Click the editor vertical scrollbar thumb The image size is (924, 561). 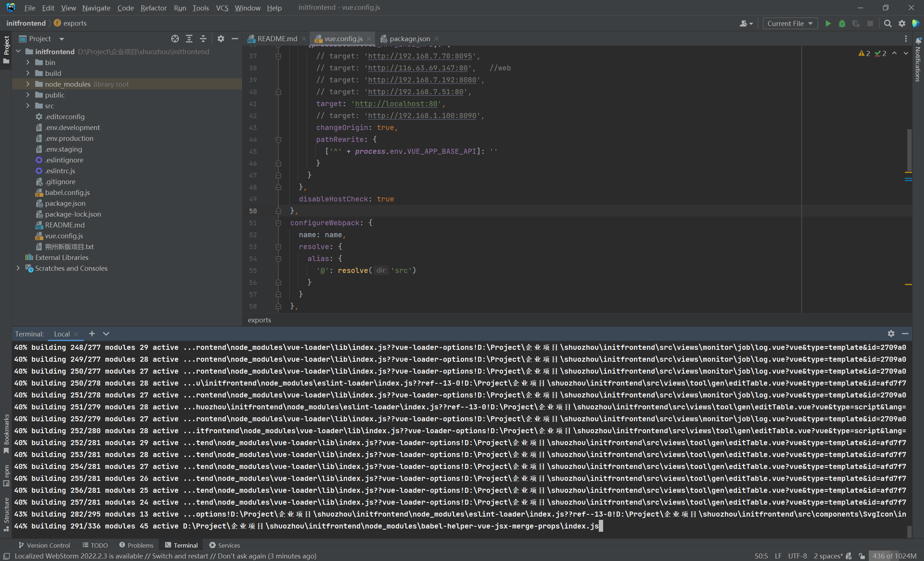[909, 150]
